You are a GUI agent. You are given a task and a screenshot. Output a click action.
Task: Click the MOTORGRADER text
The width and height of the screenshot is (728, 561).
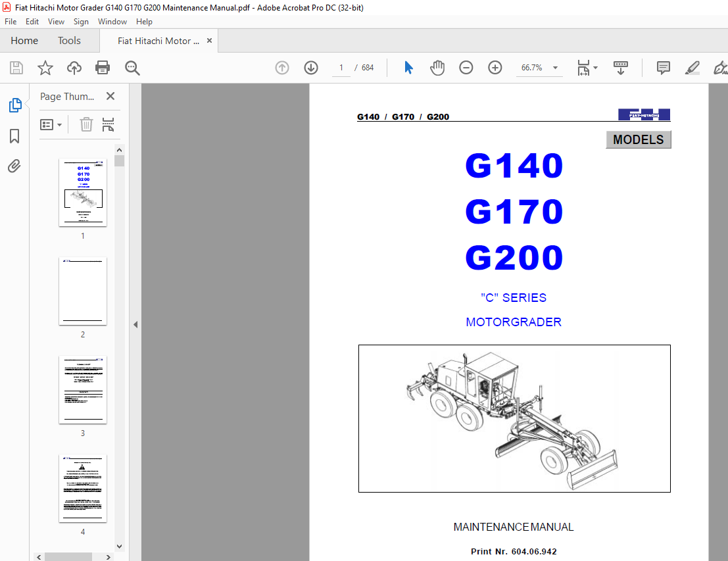point(514,322)
